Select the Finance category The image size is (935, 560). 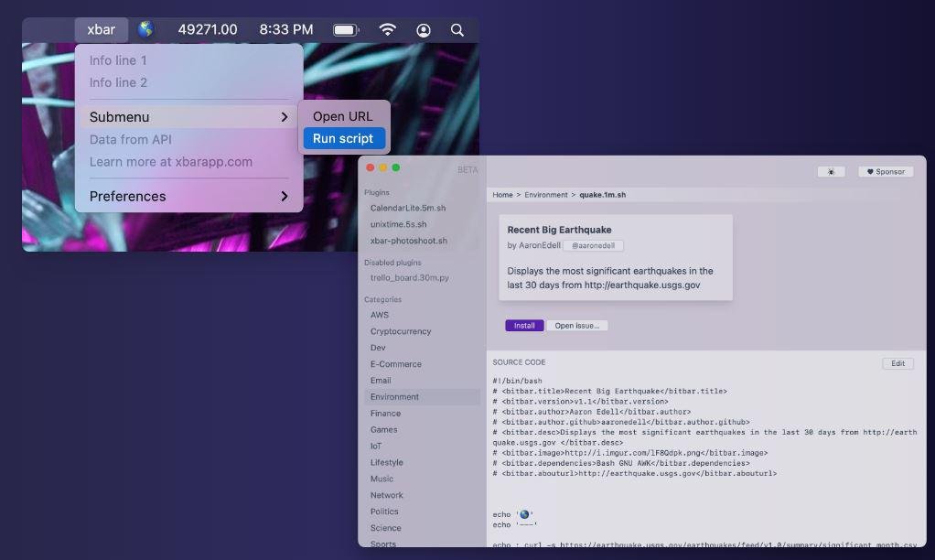point(385,414)
